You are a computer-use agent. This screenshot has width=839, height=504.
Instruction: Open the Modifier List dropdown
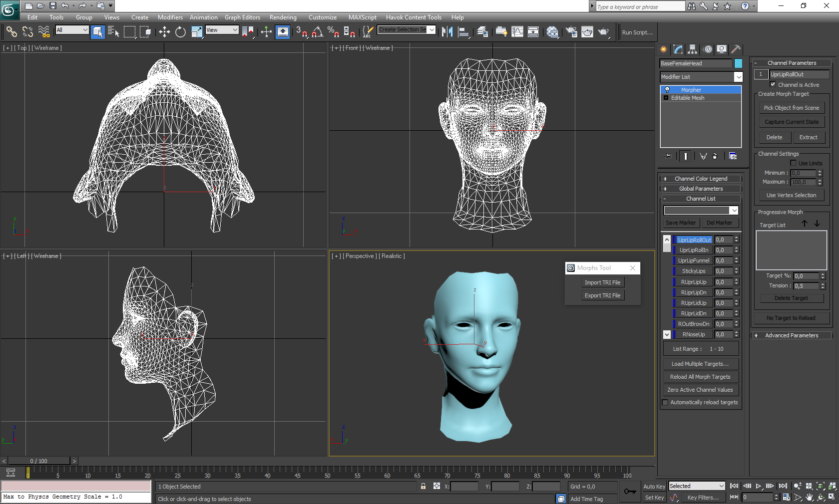tap(738, 77)
